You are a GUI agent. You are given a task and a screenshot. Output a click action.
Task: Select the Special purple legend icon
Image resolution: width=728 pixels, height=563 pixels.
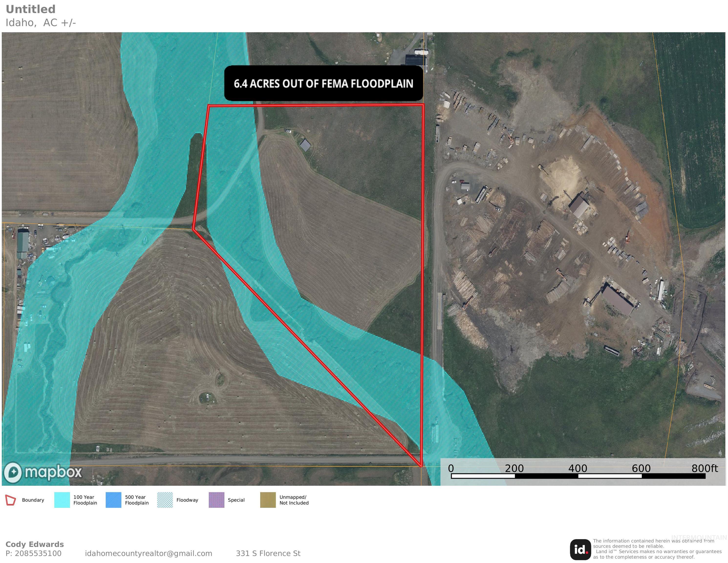pos(217,500)
